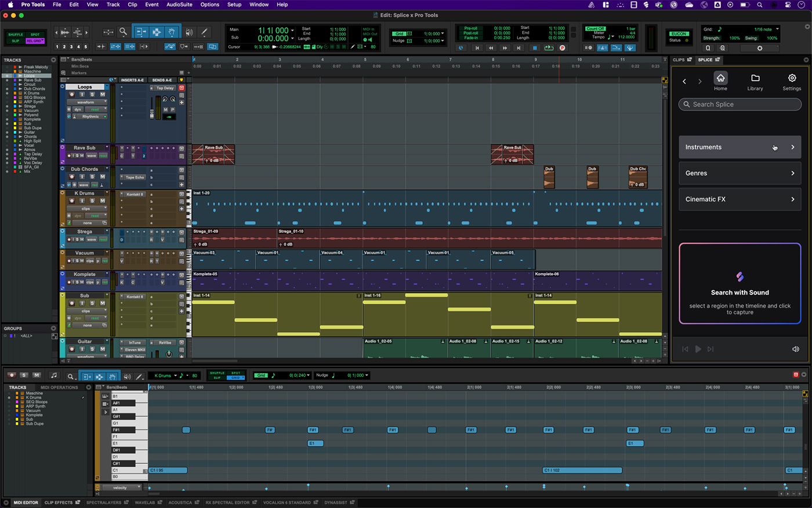The width and height of the screenshot is (812, 508).
Task: Switch to the MIDI Operations tab
Action: (x=59, y=387)
